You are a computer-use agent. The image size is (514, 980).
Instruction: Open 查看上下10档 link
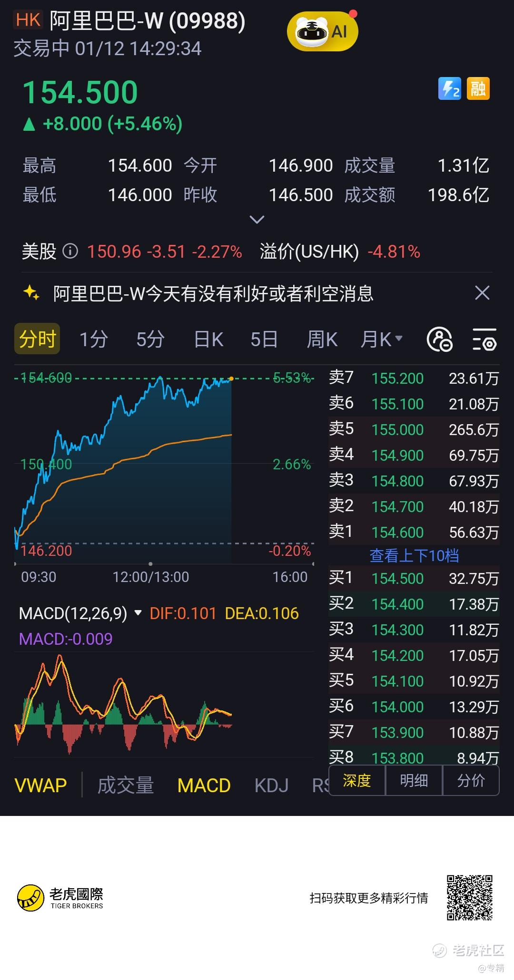click(414, 555)
